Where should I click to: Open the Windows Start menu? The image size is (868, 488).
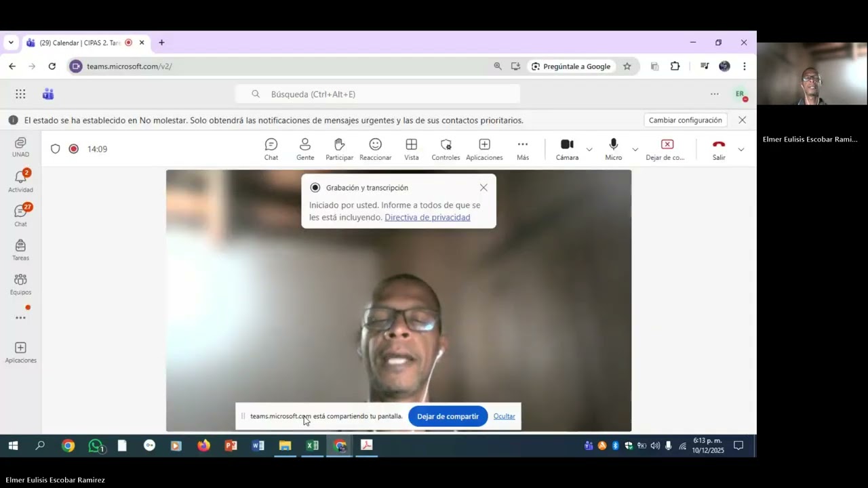pyautogui.click(x=13, y=446)
